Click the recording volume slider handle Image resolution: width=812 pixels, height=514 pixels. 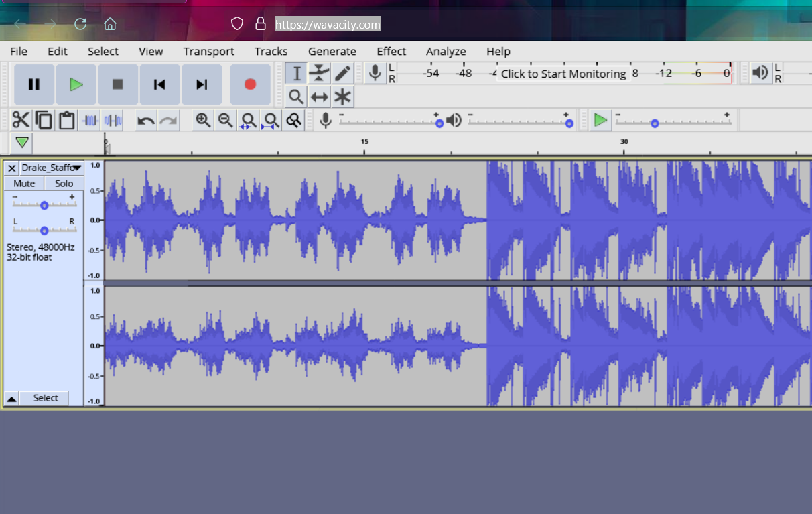(439, 123)
